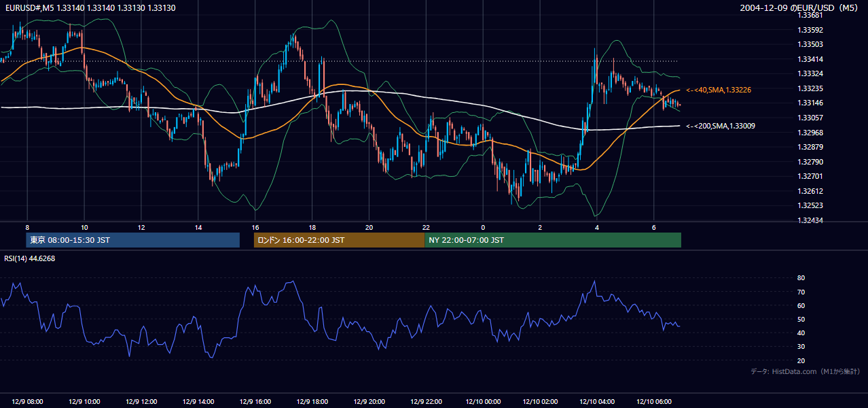
Task: Click RSI scale value 80
Action: 801,278
